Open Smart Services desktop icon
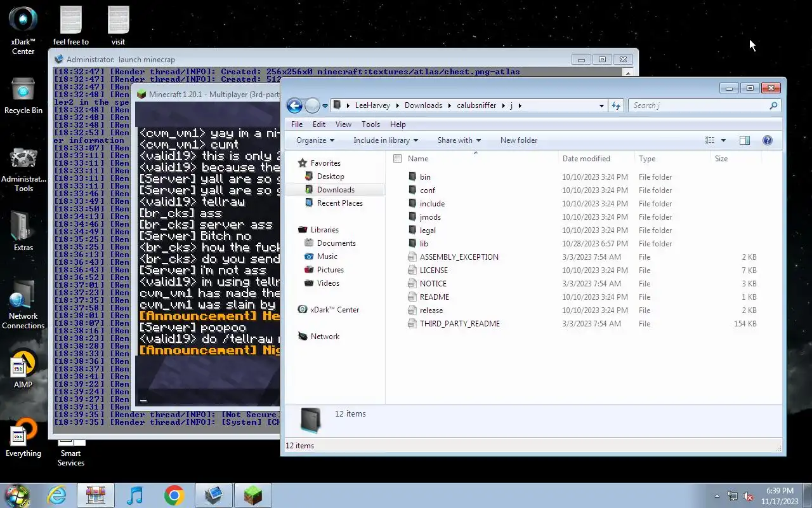The image size is (812, 508). (x=70, y=453)
